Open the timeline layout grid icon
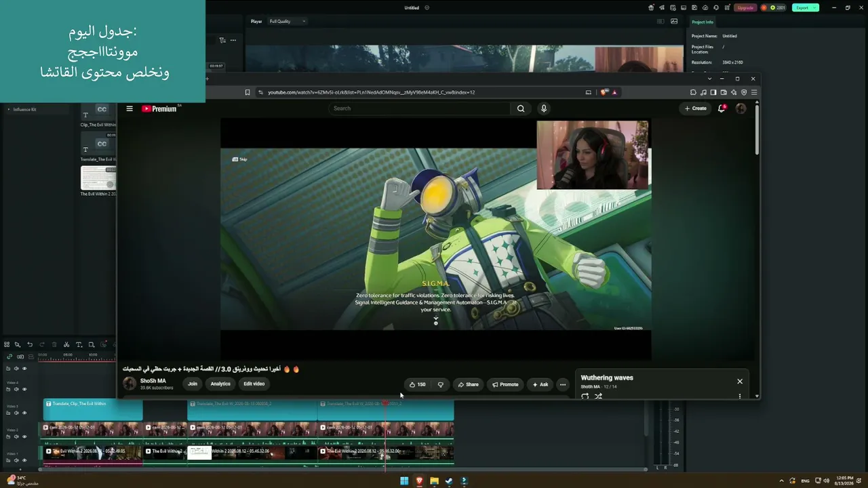The image size is (868, 488). pos(7,344)
